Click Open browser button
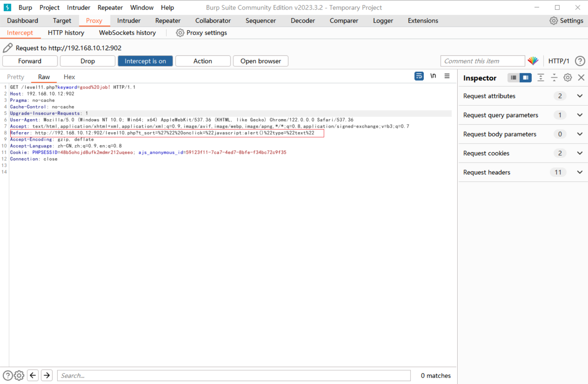Image resolution: width=588 pixels, height=384 pixels. [x=261, y=61]
